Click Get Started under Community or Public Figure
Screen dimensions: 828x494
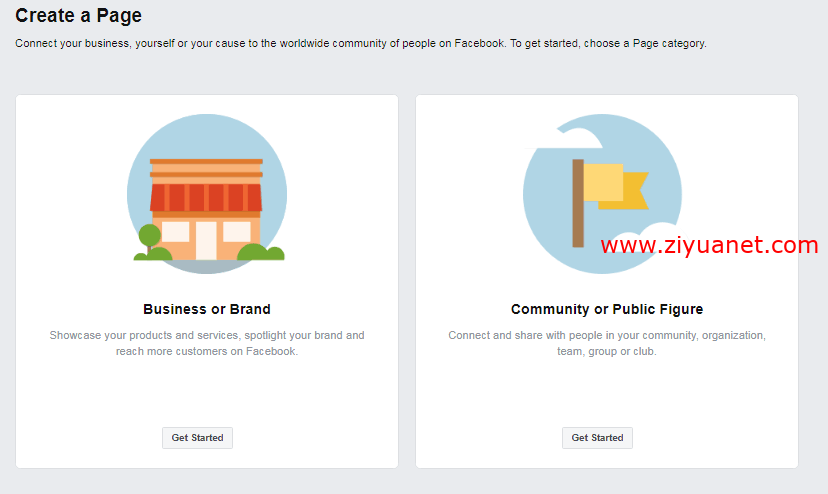point(597,438)
